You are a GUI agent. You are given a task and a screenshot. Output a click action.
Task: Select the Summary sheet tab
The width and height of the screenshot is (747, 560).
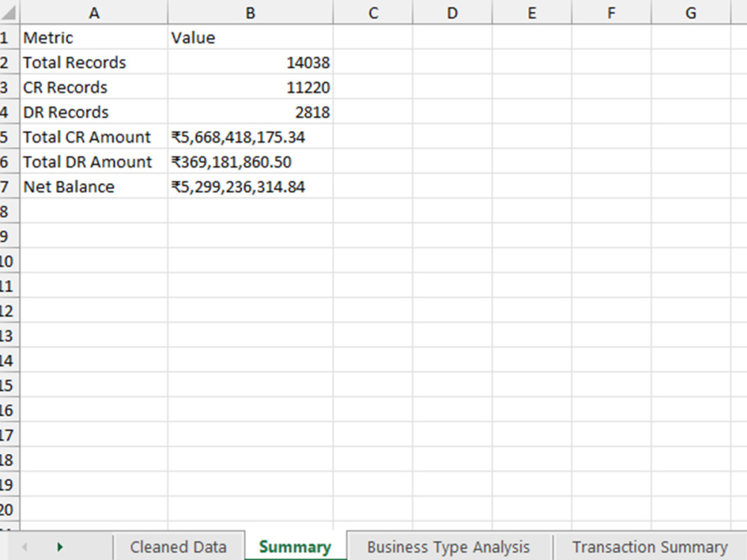[295, 547]
